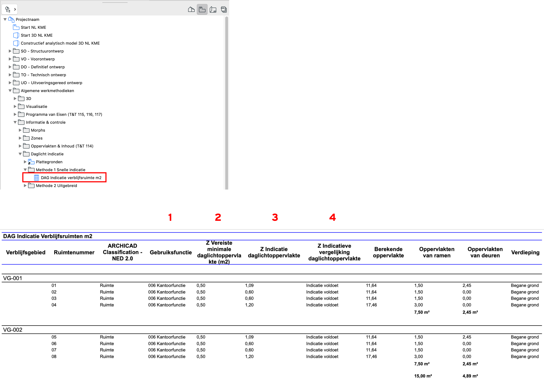Select the VO - Voorontwerp folder
Viewport: 544px width, 392px height.
coord(38,59)
